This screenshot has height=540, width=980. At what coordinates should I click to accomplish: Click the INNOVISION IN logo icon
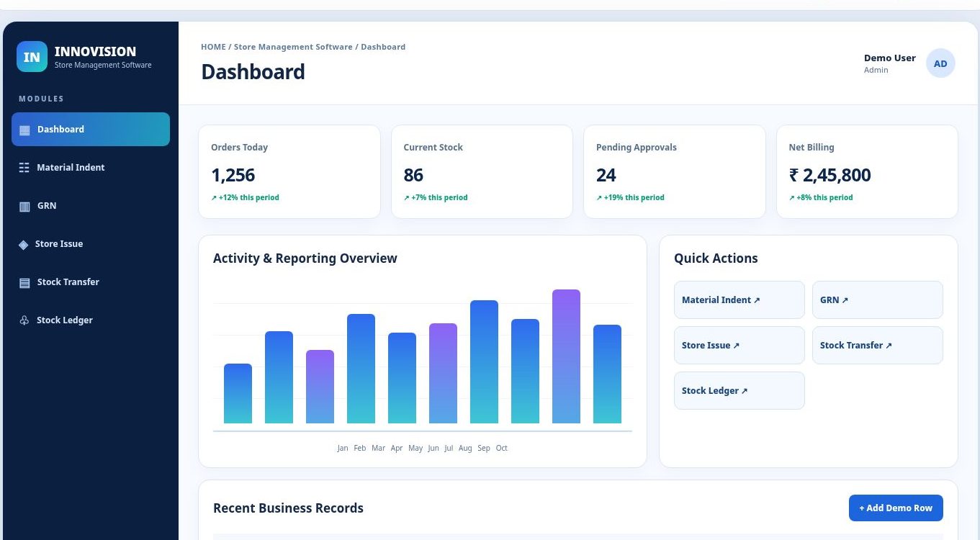click(x=32, y=57)
